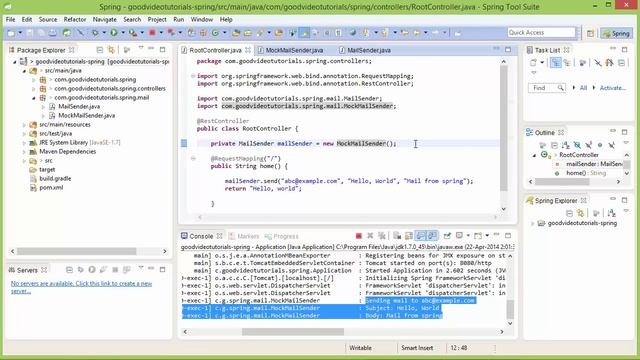Collapse the goodvideotutorials-spring project node
The width and height of the screenshot is (640, 360).
(x=15, y=62)
